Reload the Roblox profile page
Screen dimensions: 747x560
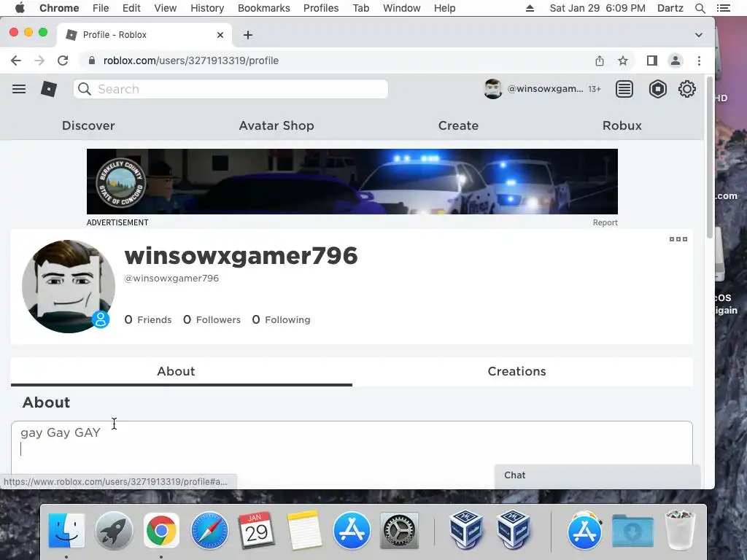tap(63, 61)
